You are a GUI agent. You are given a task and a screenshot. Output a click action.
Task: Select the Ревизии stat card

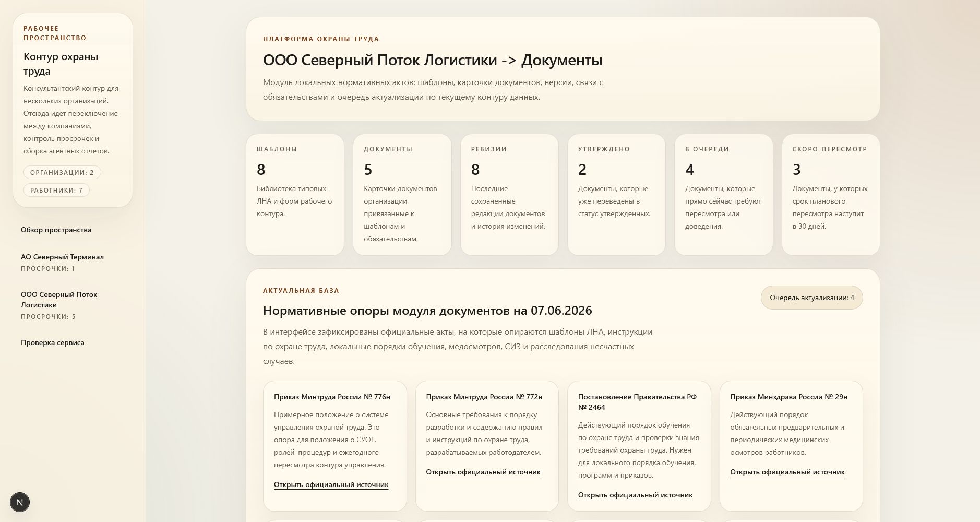click(509, 195)
